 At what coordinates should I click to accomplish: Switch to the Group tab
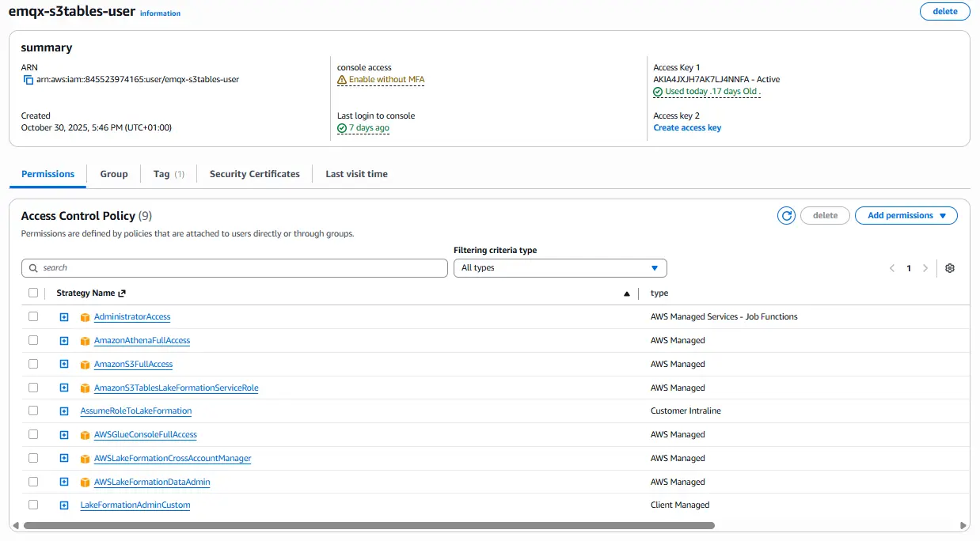click(x=114, y=174)
